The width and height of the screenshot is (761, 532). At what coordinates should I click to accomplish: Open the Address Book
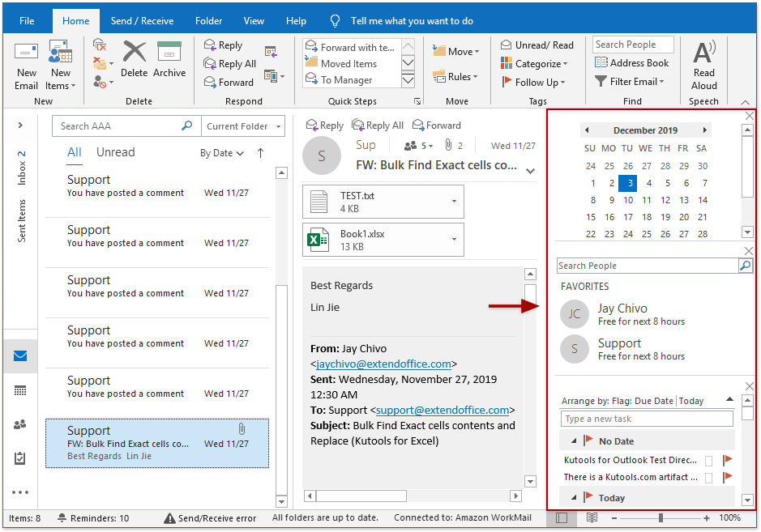coord(632,63)
